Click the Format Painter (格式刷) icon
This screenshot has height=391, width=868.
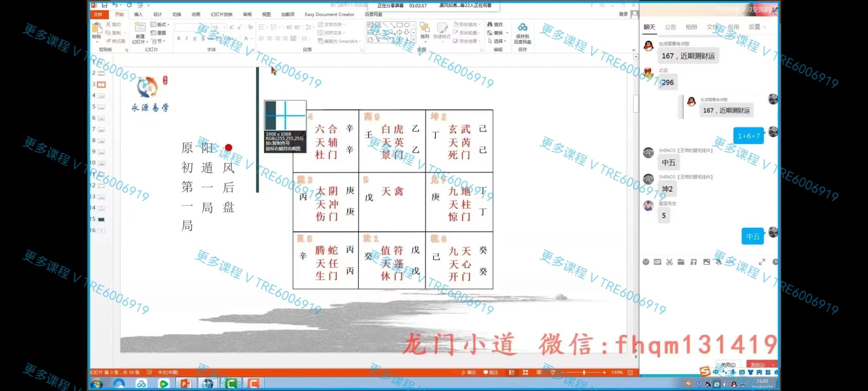[108, 41]
